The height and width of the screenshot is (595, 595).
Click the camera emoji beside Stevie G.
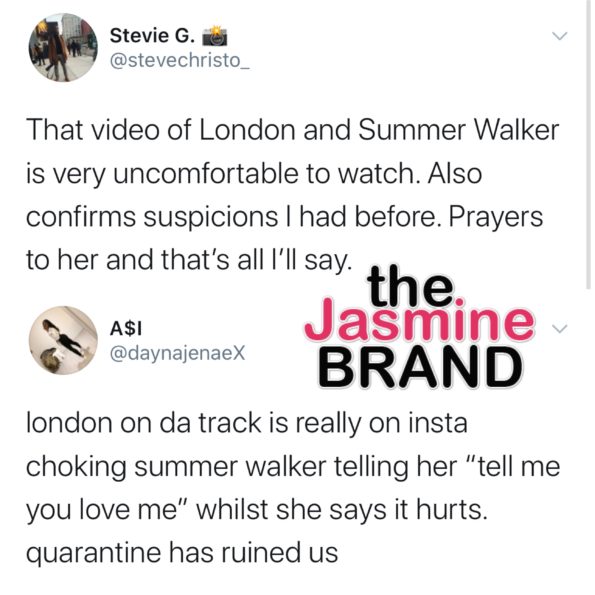pos(215,36)
